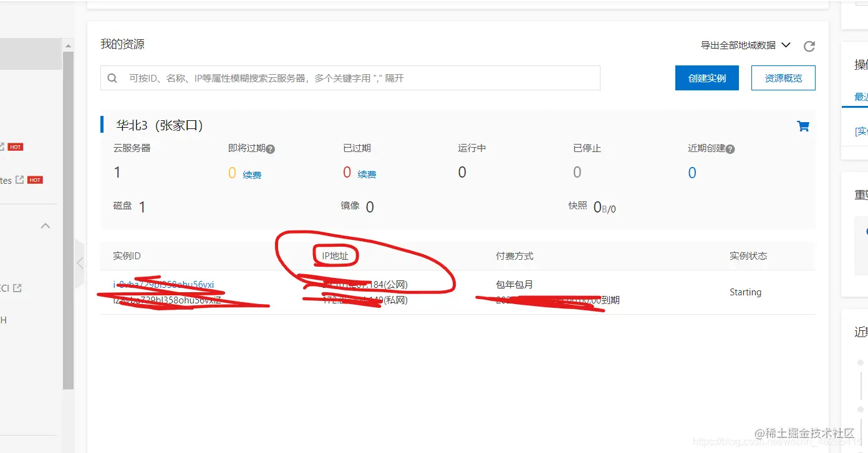Click the external link icon beside ECI

pos(17,287)
